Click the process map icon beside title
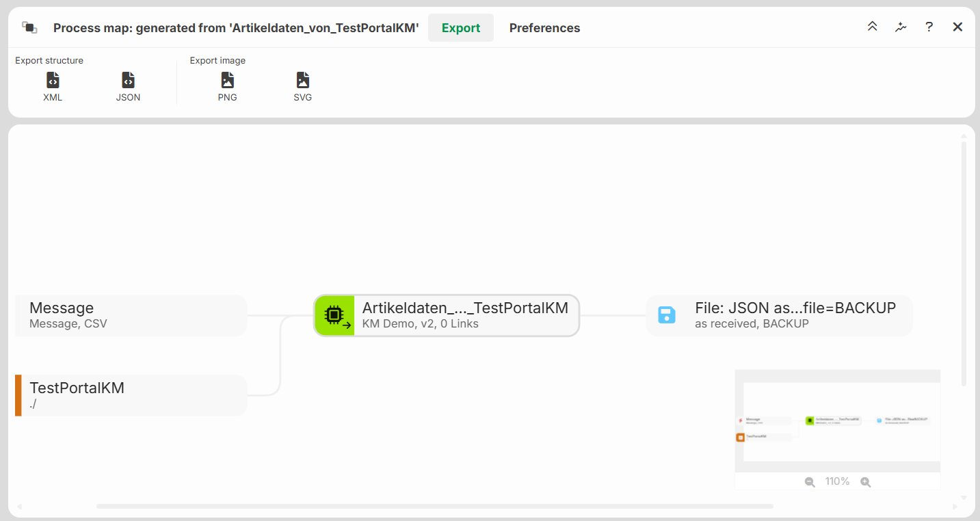Screen dimensions: 980x521 point(29,27)
